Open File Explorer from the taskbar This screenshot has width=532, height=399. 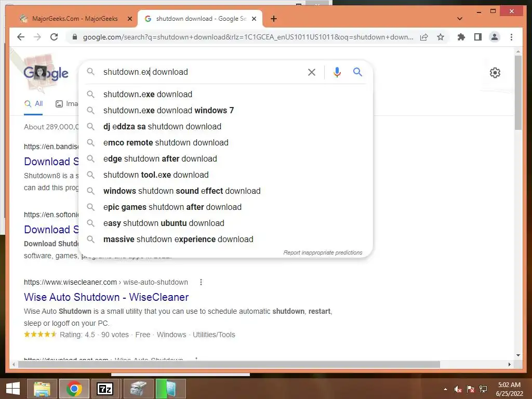click(x=42, y=389)
